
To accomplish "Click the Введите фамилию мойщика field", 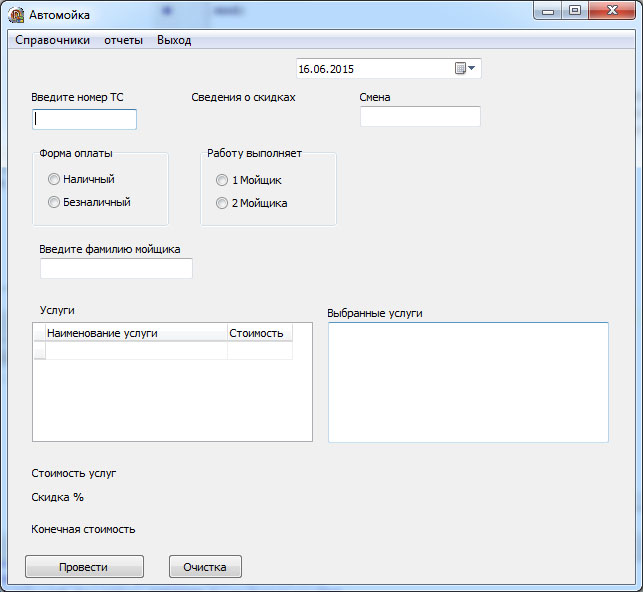I will tap(116, 269).
